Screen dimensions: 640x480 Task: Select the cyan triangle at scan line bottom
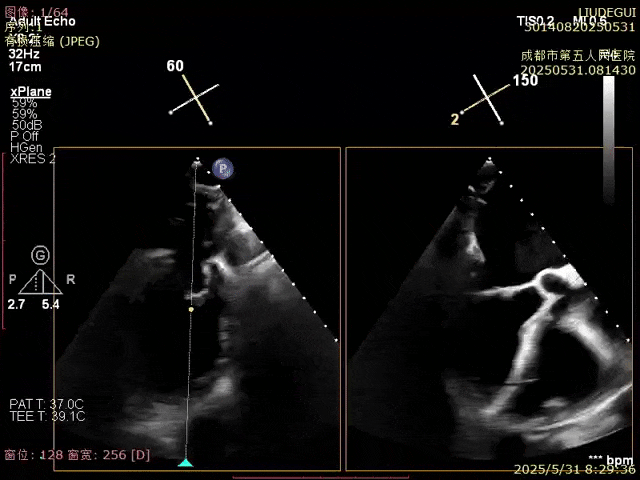point(185,462)
